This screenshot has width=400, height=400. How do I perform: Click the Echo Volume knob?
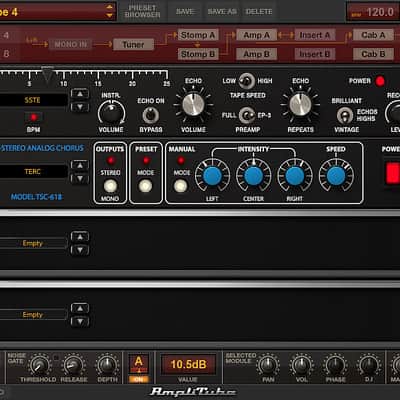coord(193,105)
